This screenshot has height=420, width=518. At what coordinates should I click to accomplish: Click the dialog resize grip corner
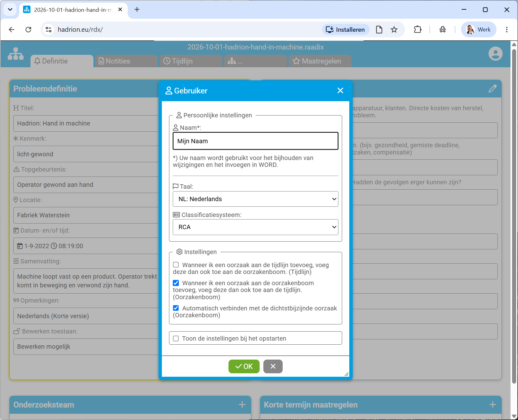(346, 374)
